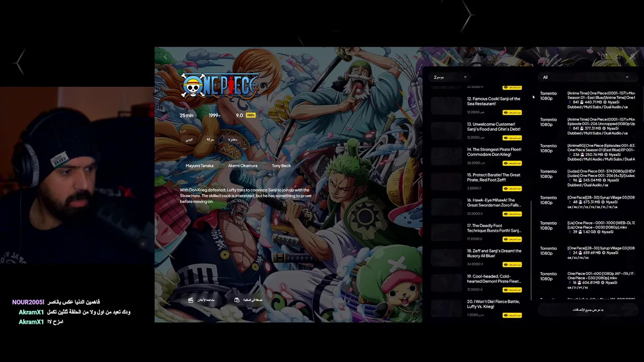Toggle watched badge for episode 13 Unwelcome Customer
The width and height of the screenshot is (644, 362).
tap(512, 138)
